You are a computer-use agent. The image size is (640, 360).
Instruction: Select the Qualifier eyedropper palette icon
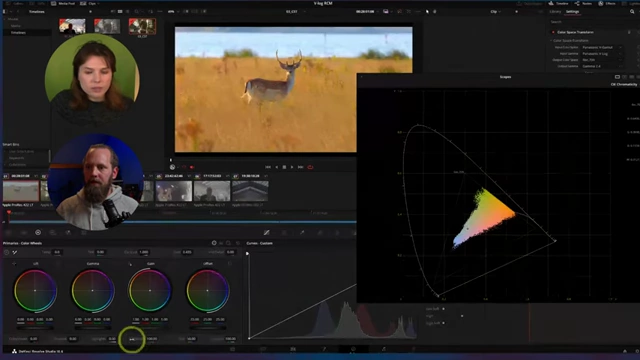pyautogui.click(x=302, y=232)
